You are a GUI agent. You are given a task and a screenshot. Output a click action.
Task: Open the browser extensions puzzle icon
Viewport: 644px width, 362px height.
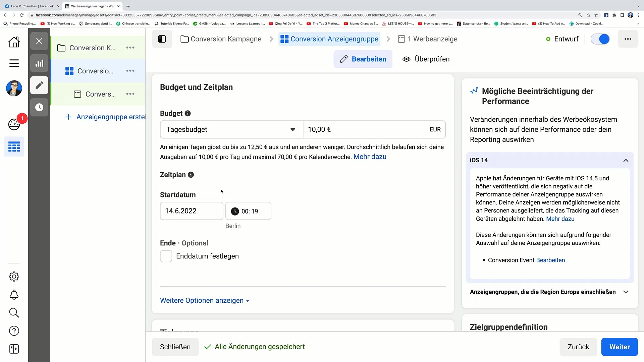614,15
